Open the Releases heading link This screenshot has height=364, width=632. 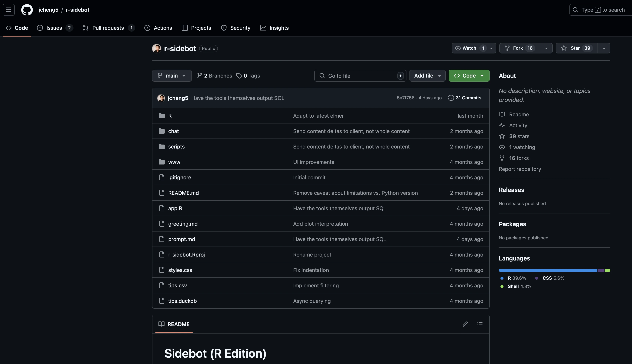511,190
